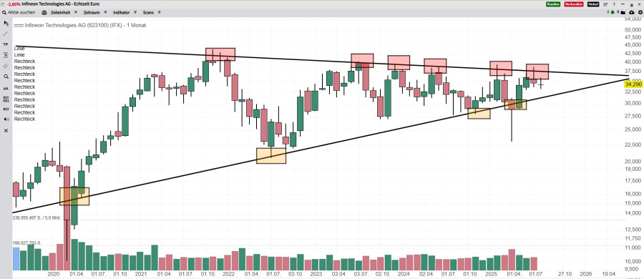Open the Buy/Sell marker tool
The height and width of the screenshot is (279, 644).
tap(6, 99)
